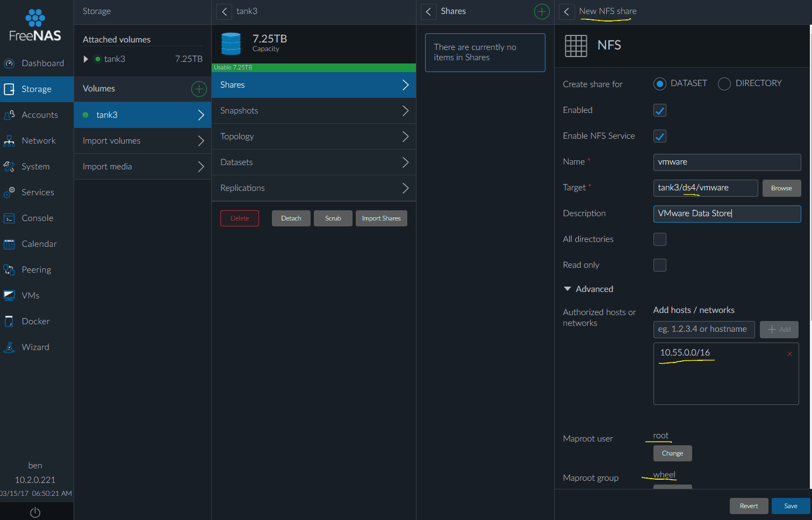The height and width of the screenshot is (520, 812).
Task: Open System settings icon in sidebar
Action: (x=9, y=167)
